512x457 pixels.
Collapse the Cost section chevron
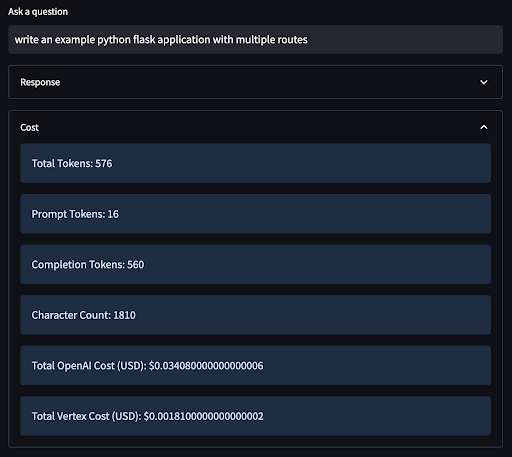click(x=484, y=127)
